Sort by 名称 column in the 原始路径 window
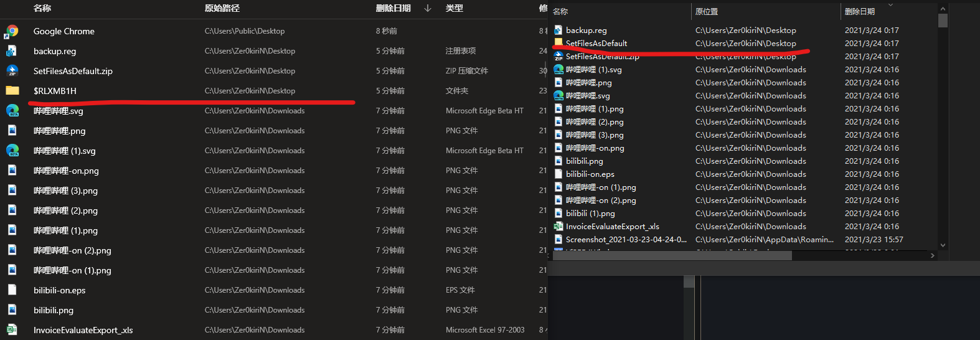The width and height of the screenshot is (980, 340). point(42,8)
